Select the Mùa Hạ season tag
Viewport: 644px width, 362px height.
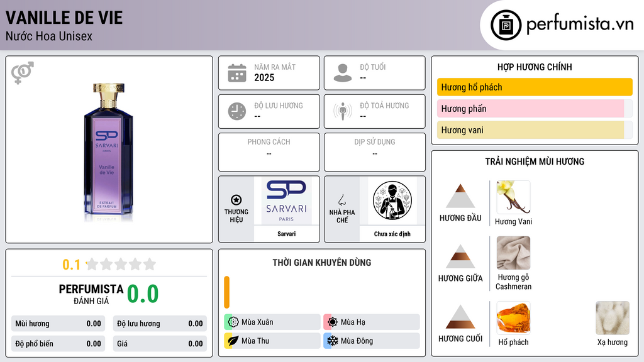tap(372, 322)
